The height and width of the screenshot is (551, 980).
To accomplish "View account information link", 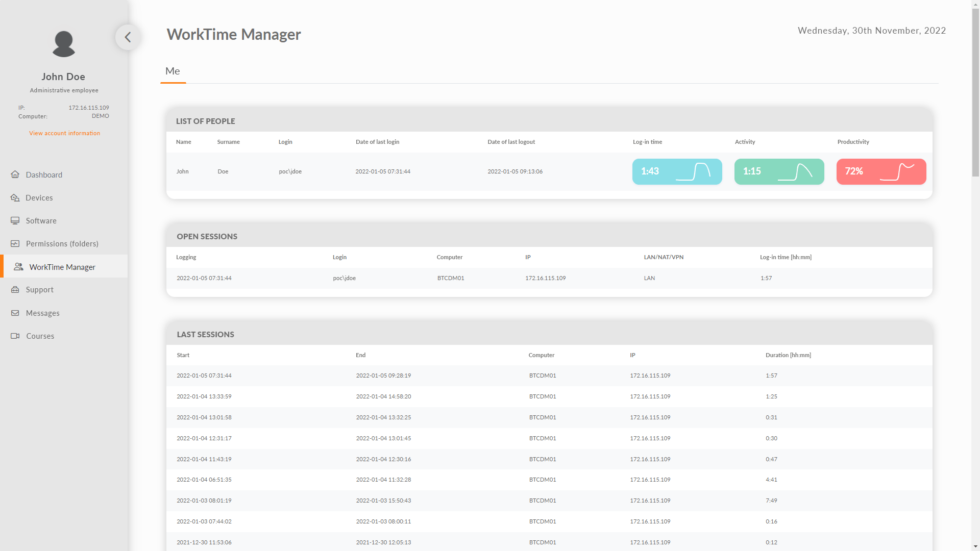I will click(x=64, y=133).
